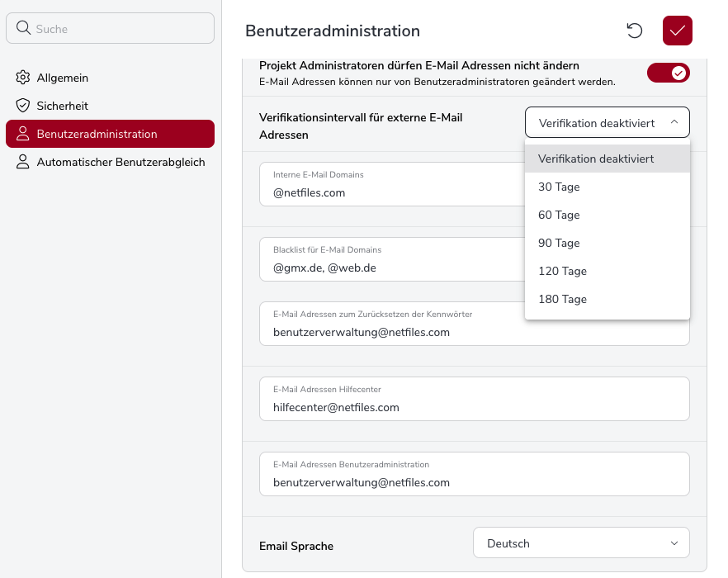Click the Automatischer Benutzerabgleich person icon

point(23,162)
